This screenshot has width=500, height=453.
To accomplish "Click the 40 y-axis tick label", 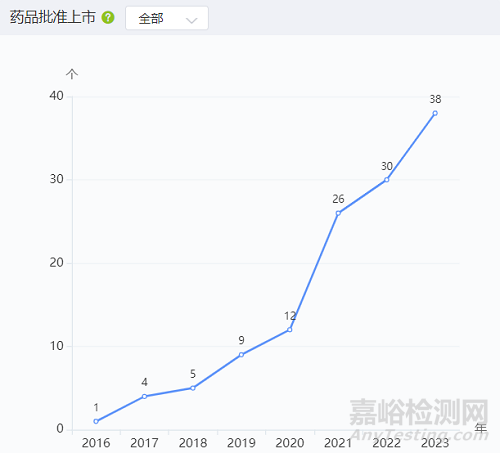I will click(56, 96).
